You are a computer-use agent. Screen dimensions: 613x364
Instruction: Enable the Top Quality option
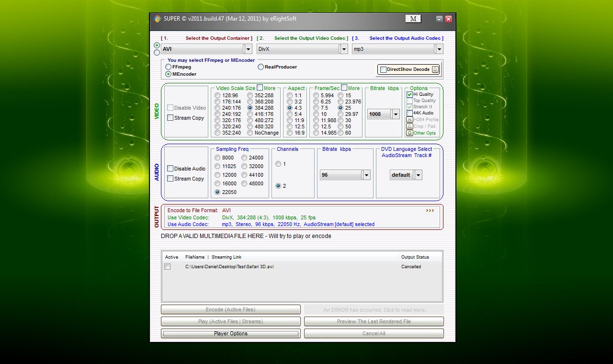pos(409,101)
